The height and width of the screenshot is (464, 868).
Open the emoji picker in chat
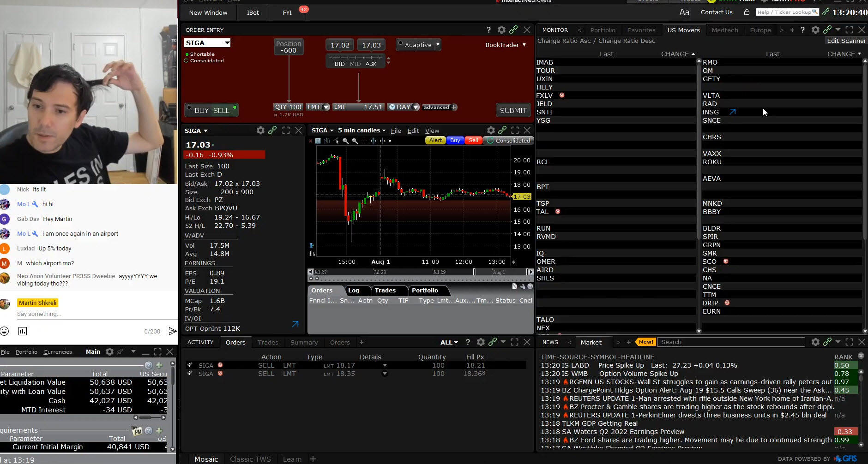5,331
